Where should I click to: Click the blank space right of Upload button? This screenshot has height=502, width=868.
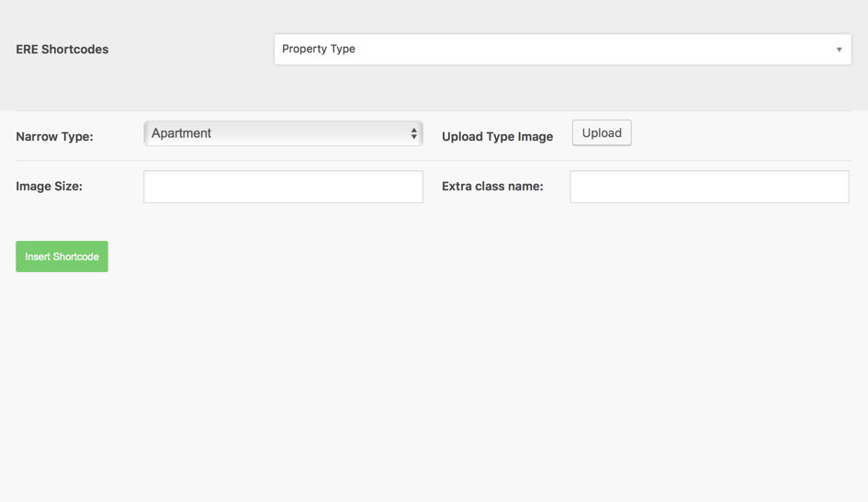(x=742, y=133)
